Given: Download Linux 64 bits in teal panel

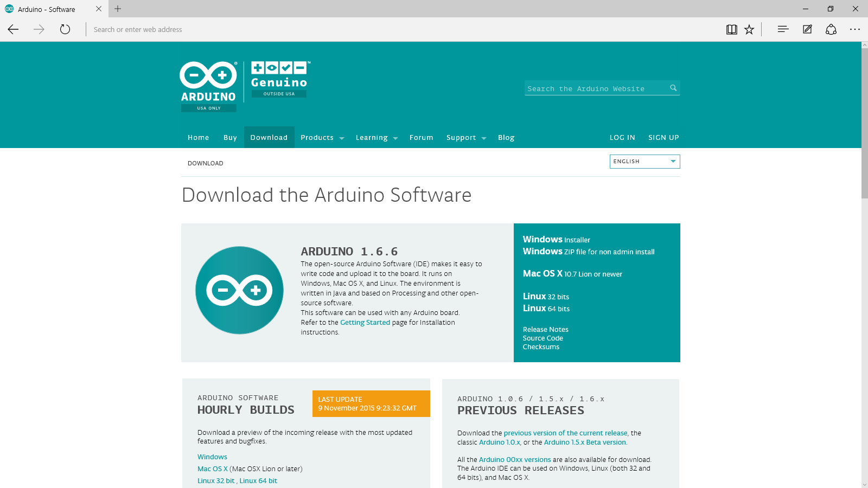Looking at the screenshot, I should (x=546, y=309).
